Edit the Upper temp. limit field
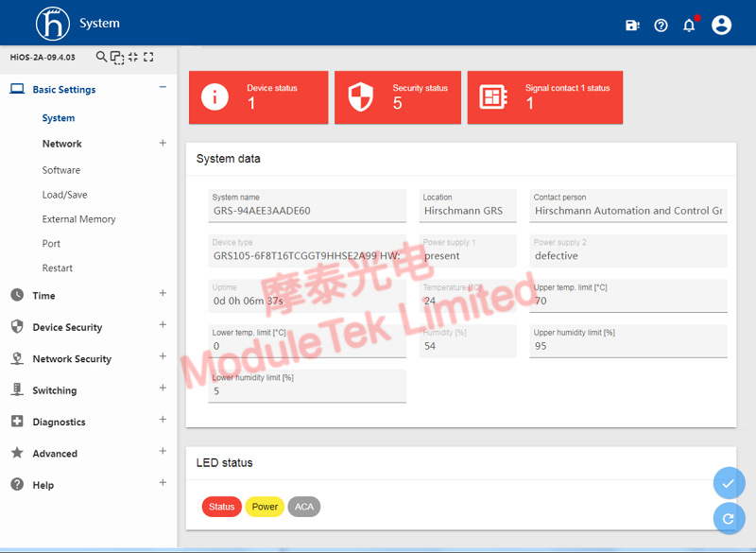 [628, 296]
